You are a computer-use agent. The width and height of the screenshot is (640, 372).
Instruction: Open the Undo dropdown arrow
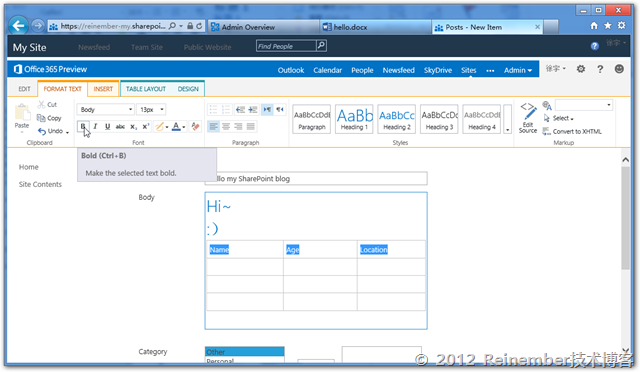[x=67, y=132]
